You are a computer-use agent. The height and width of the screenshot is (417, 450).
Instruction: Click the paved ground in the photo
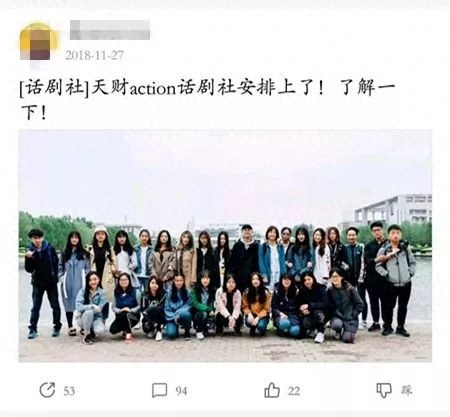point(225,348)
